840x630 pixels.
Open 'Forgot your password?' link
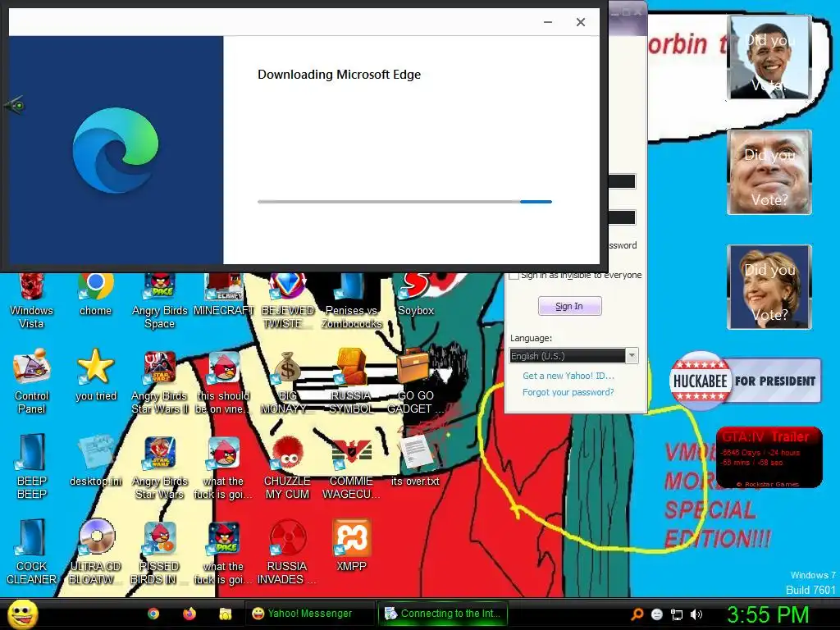[x=568, y=392]
